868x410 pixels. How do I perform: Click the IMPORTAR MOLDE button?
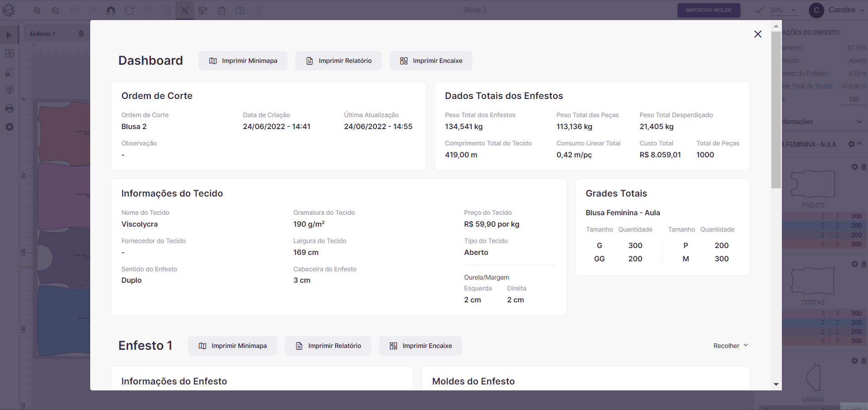(x=709, y=10)
